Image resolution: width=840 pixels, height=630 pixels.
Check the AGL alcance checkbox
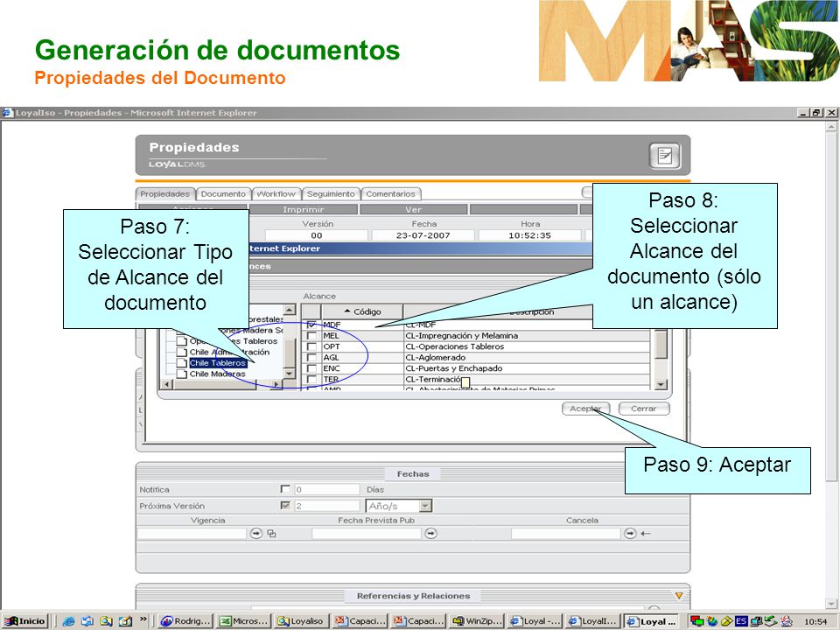(311, 357)
